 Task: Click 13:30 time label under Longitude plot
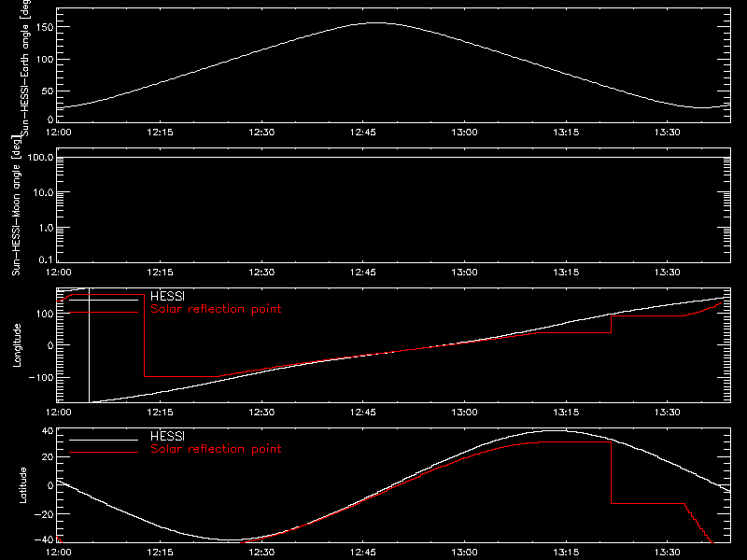click(x=668, y=413)
